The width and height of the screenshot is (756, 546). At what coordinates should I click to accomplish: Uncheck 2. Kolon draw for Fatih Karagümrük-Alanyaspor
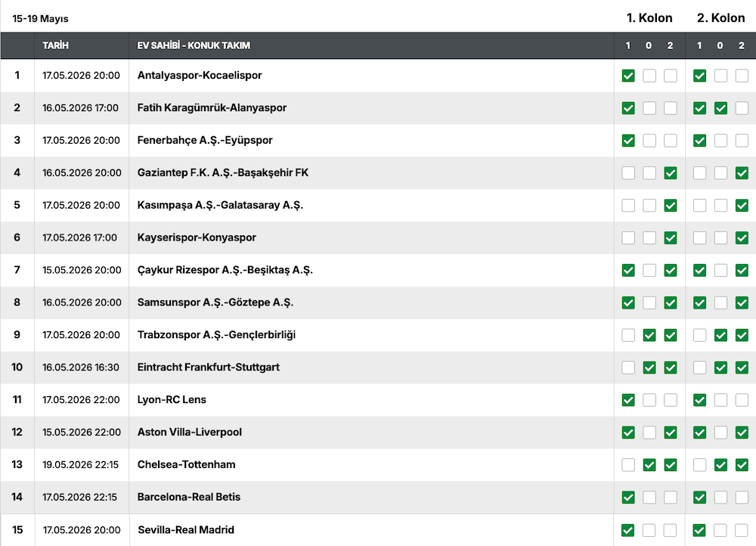[720, 108]
